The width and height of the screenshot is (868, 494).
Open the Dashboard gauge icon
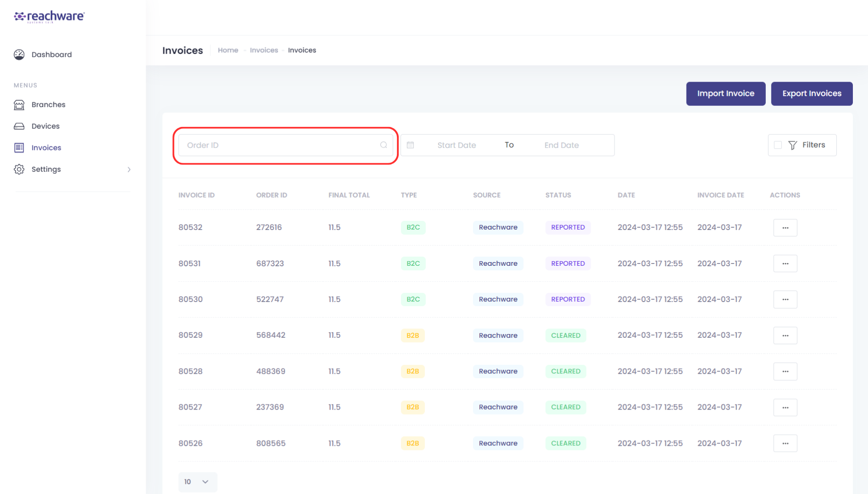[x=19, y=55]
